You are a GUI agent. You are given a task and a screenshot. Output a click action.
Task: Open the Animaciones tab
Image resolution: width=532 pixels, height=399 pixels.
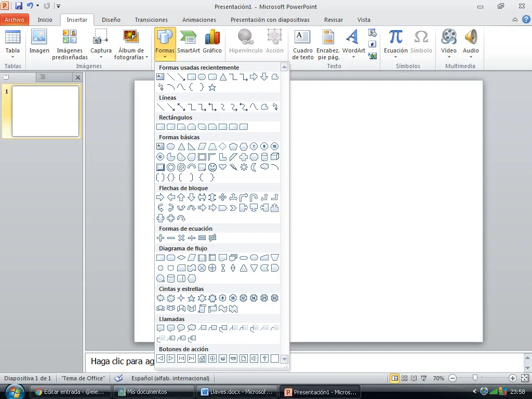tap(199, 20)
